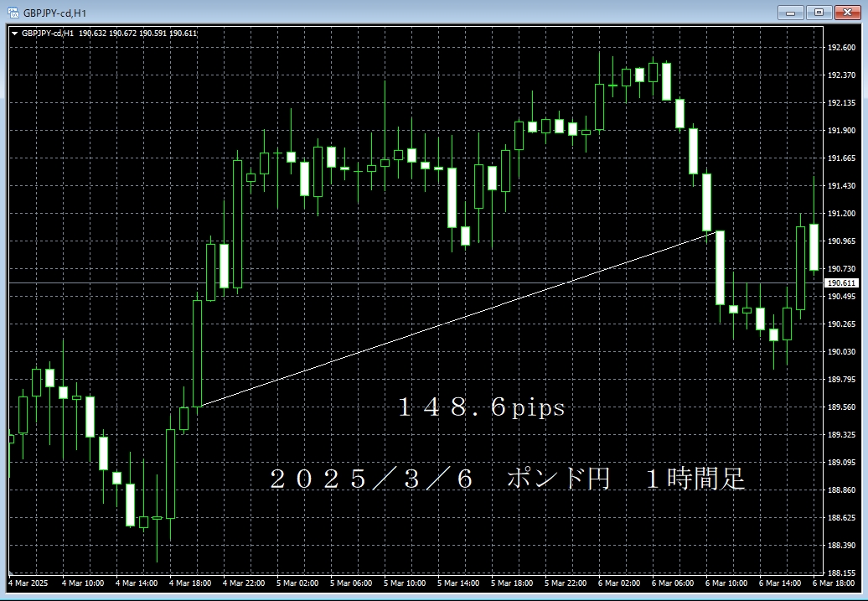Click the 191.430 price scale label
This screenshot has height=601, width=868.
[841, 186]
